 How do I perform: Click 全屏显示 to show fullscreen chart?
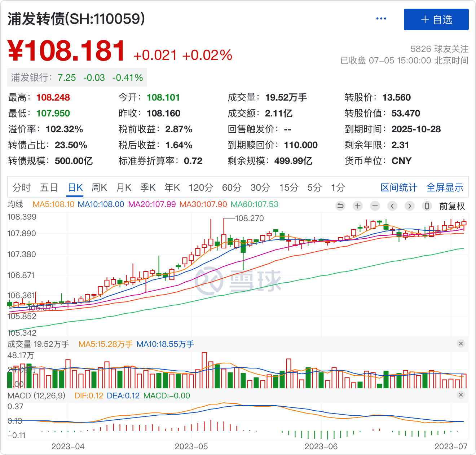tap(445, 187)
